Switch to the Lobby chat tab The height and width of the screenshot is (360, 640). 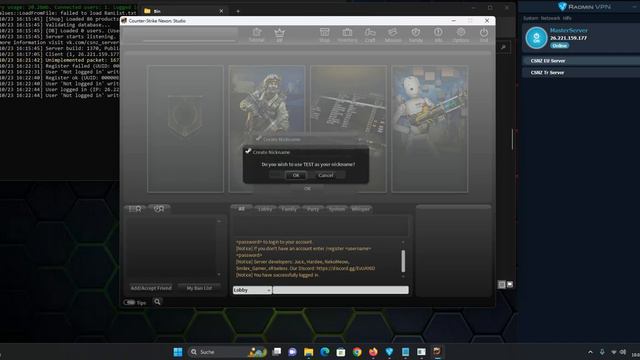(x=265, y=209)
